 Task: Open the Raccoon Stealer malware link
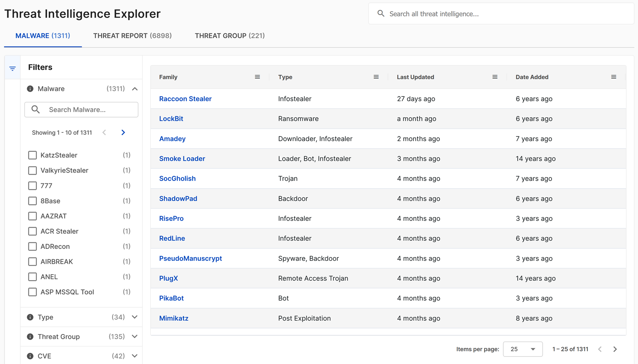point(185,99)
